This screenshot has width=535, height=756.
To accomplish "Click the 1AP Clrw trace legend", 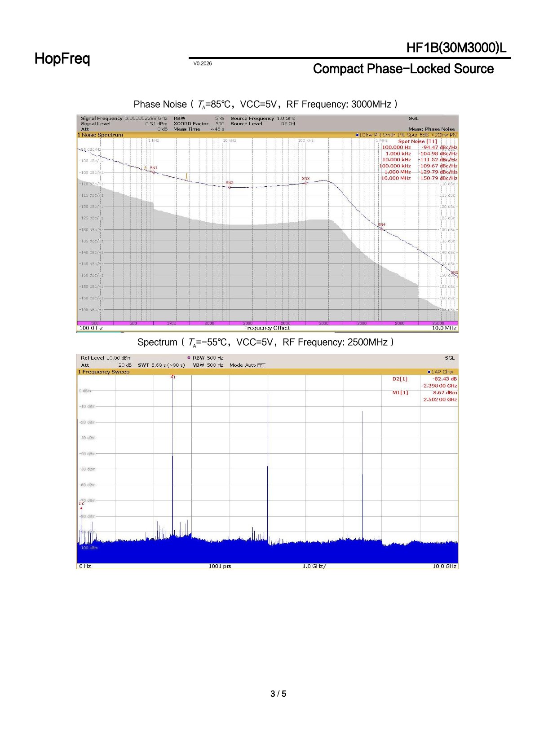I will click(x=441, y=372).
